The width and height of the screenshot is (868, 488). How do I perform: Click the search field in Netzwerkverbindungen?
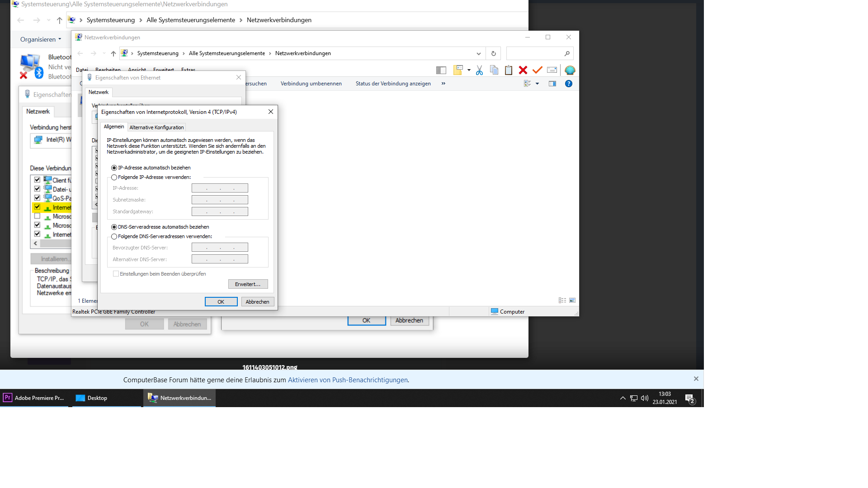point(536,53)
